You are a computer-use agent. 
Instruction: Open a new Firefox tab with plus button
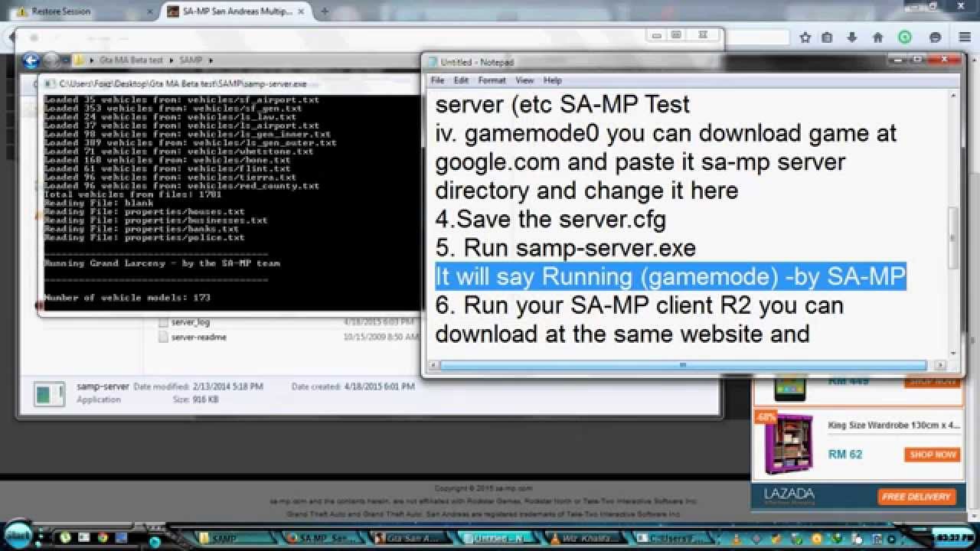(325, 11)
